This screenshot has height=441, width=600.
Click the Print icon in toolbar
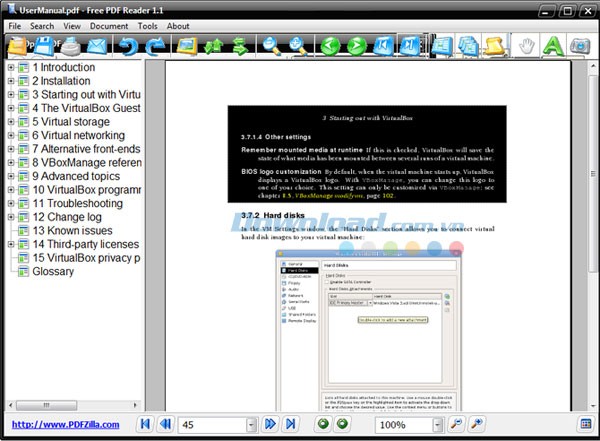(71, 46)
